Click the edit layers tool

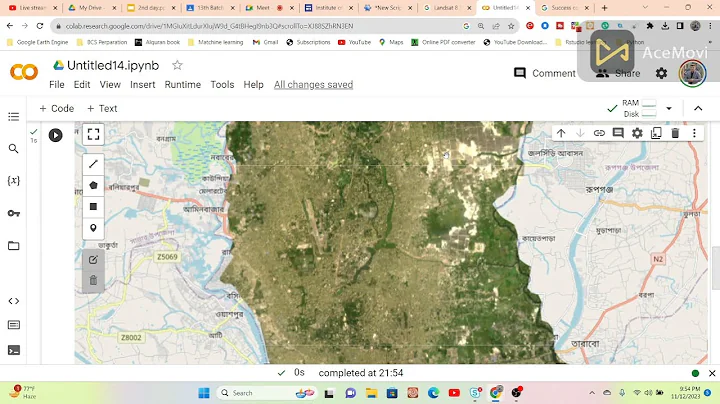point(93,260)
